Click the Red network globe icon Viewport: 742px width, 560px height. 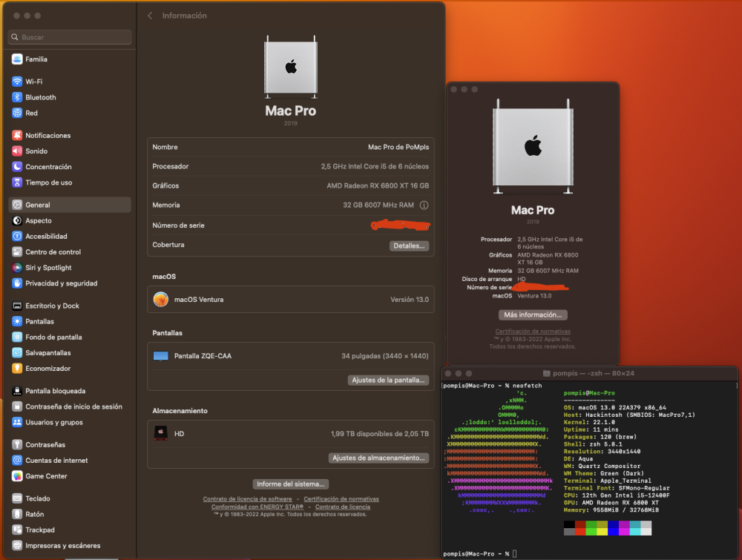click(17, 113)
